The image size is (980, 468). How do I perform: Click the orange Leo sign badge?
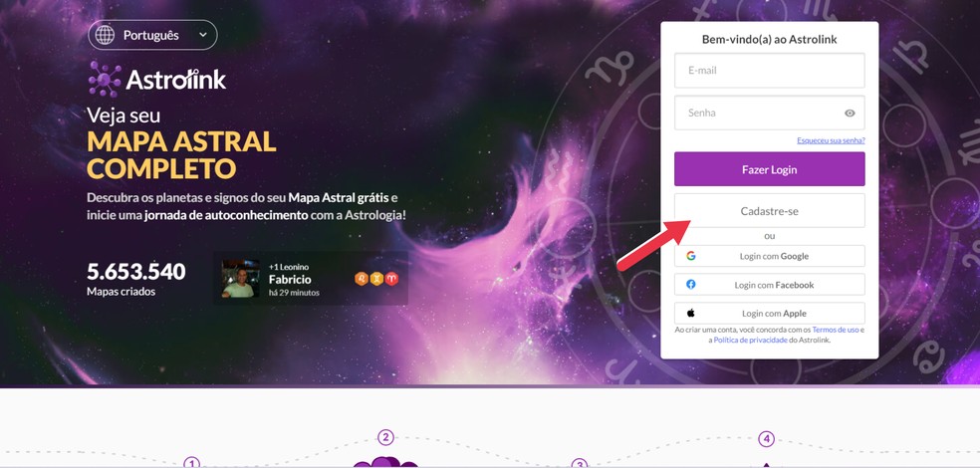(x=362, y=279)
